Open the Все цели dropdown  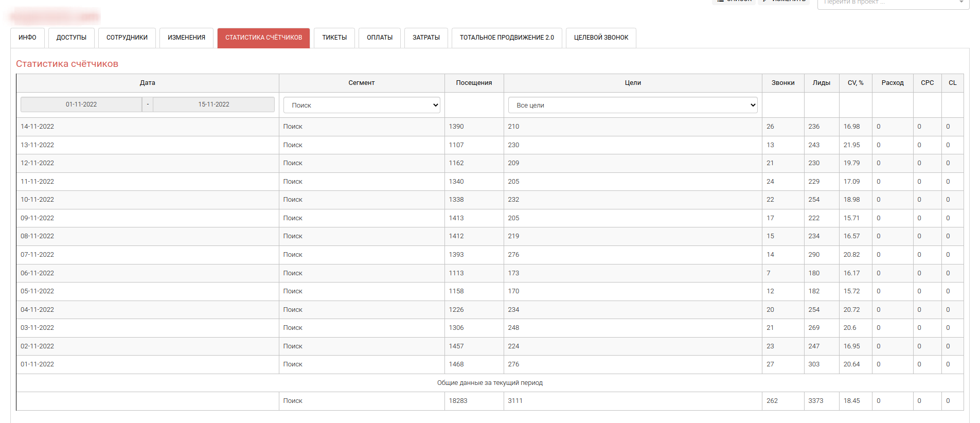click(x=633, y=105)
